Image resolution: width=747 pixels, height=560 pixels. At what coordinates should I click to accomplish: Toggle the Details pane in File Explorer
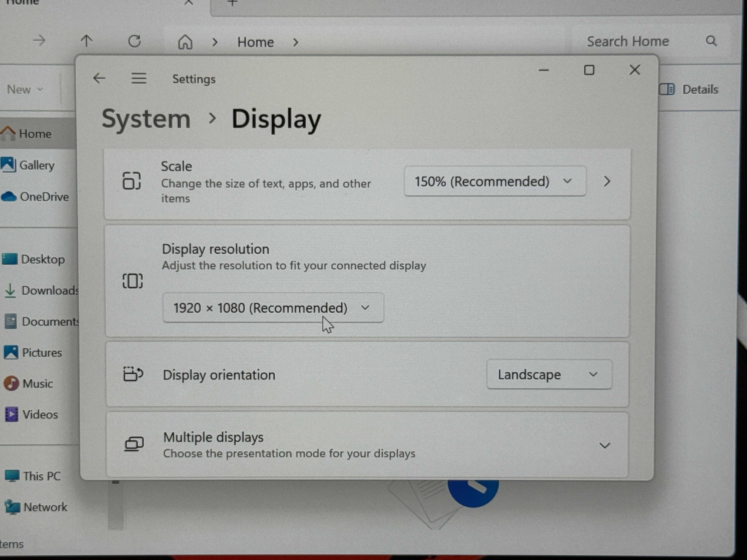(x=688, y=89)
